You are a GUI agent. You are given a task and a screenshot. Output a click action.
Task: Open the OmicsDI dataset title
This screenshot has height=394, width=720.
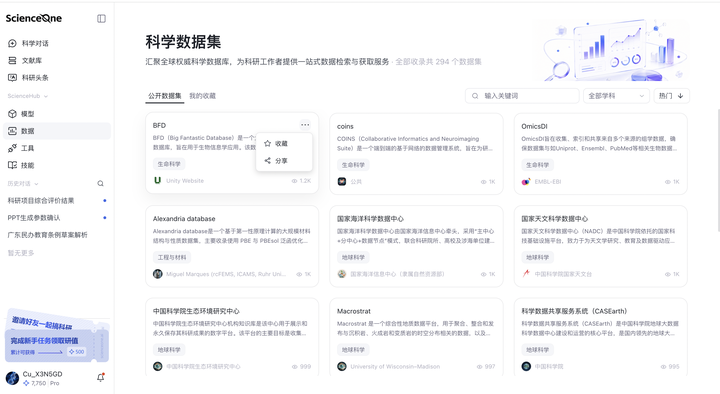point(534,126)
